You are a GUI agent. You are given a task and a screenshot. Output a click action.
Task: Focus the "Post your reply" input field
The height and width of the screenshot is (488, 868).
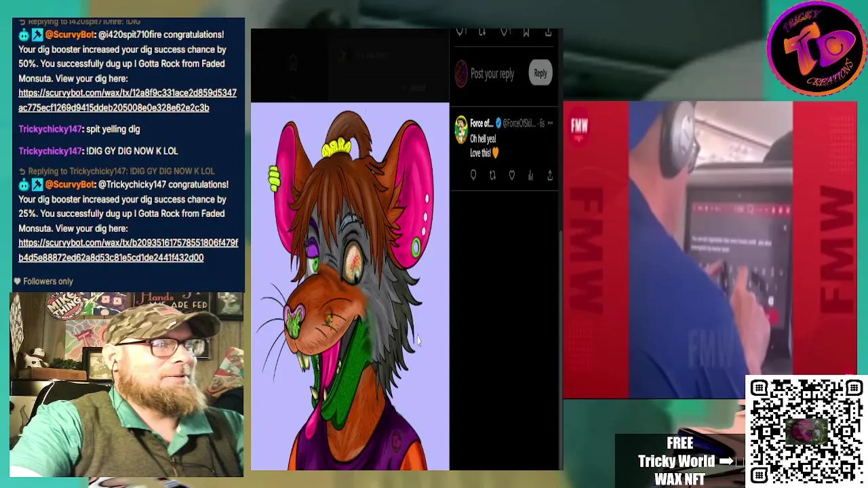492,74
